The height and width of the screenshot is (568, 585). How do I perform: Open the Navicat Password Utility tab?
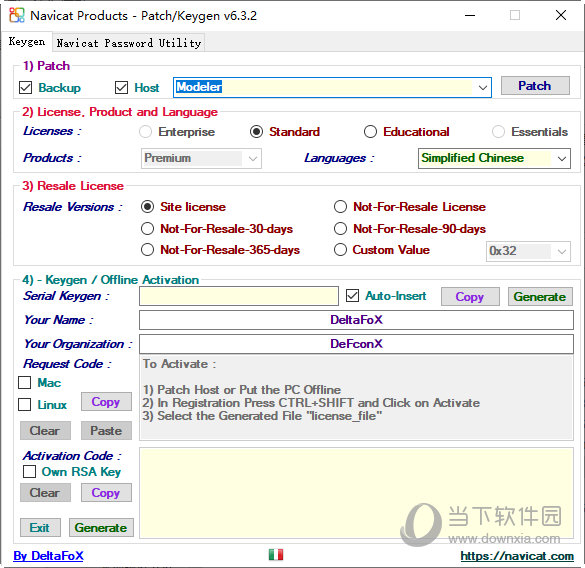click(129, 43)
